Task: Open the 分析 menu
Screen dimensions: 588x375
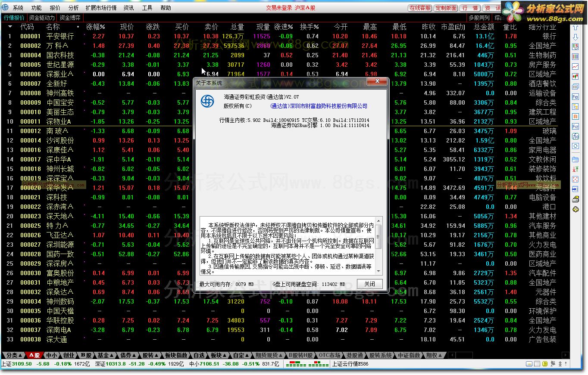Action: tap(74, 8)
